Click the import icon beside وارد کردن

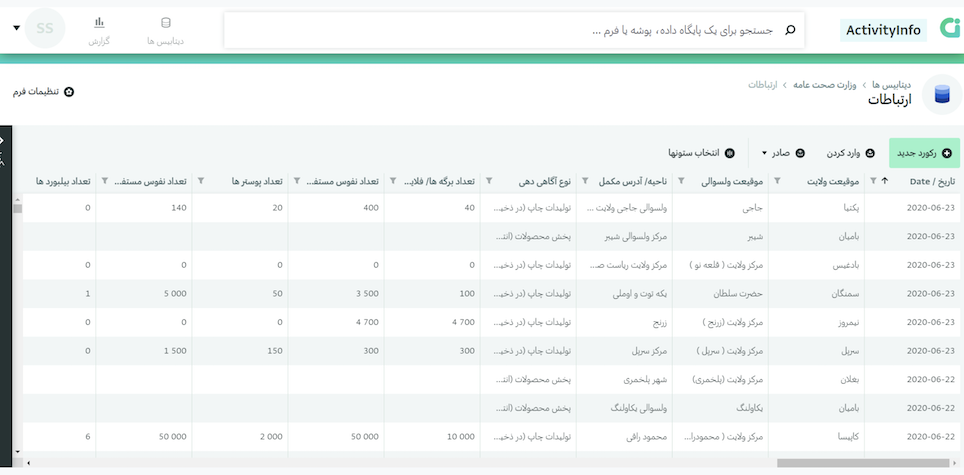click(870, 153)
